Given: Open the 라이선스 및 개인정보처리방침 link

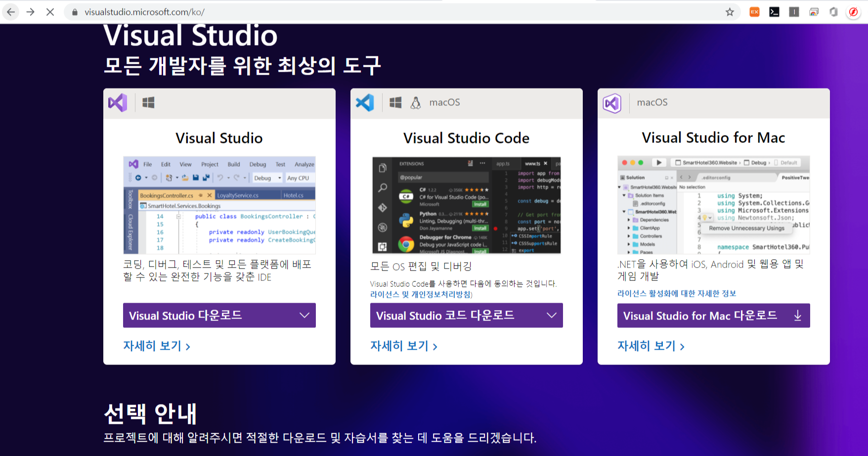Looking at the screenshot, I should [x=421, y=294].
